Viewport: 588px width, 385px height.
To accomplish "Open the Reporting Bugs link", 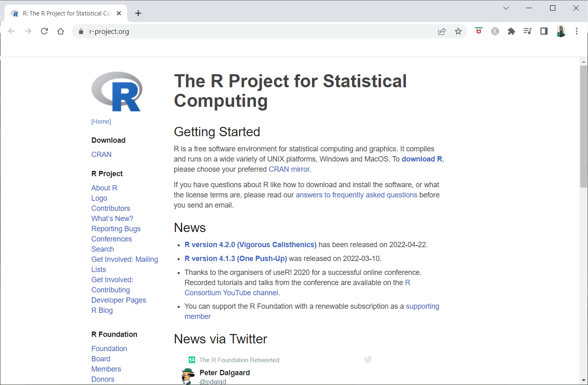I will tap(116, 229).
